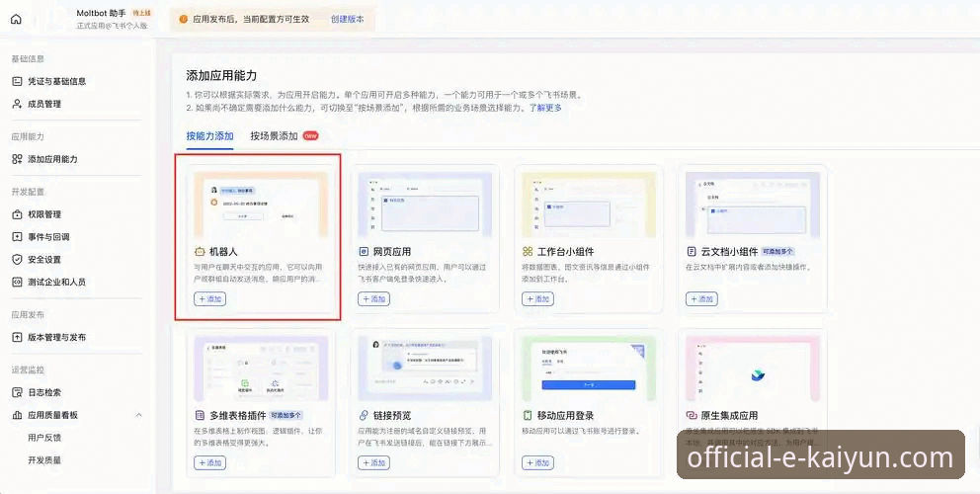Add the 网页应用 capability
Screen dimensions: 980x494
373,299
